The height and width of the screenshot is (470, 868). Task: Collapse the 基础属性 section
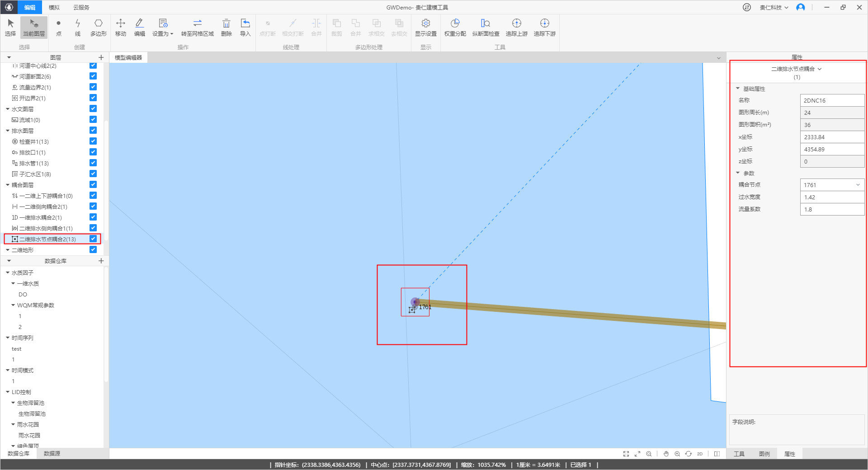click(738, 89)
